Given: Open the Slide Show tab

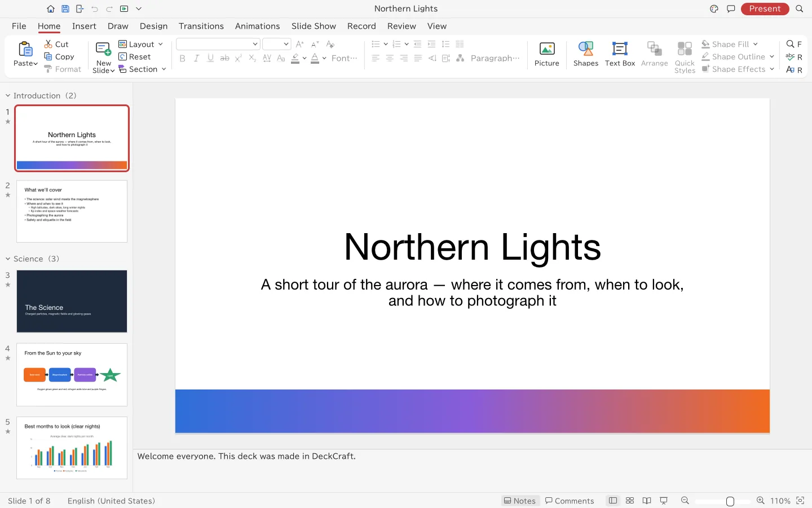Looking at the screenshot, I should [314, 26].
